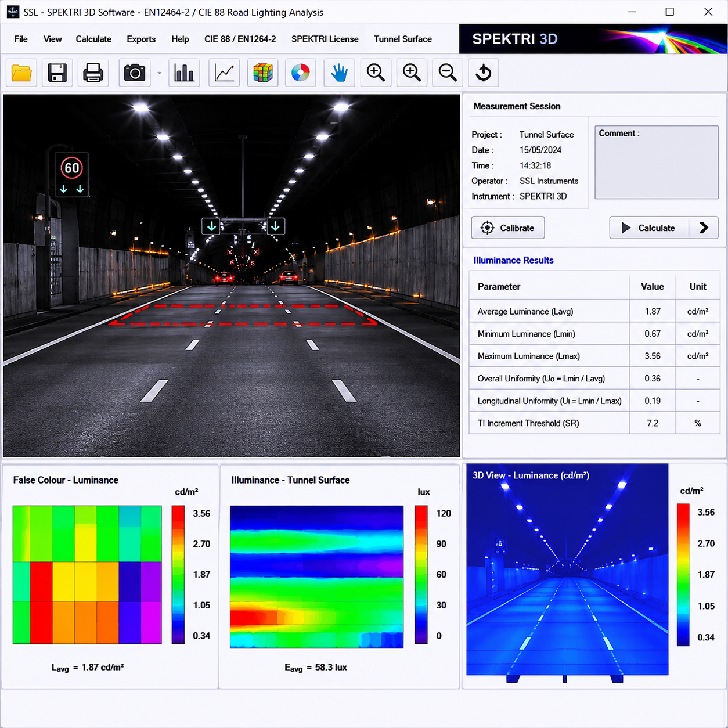The image size is (728, 728).
Task: Click the date 15/05/2024
Action: 540,150
